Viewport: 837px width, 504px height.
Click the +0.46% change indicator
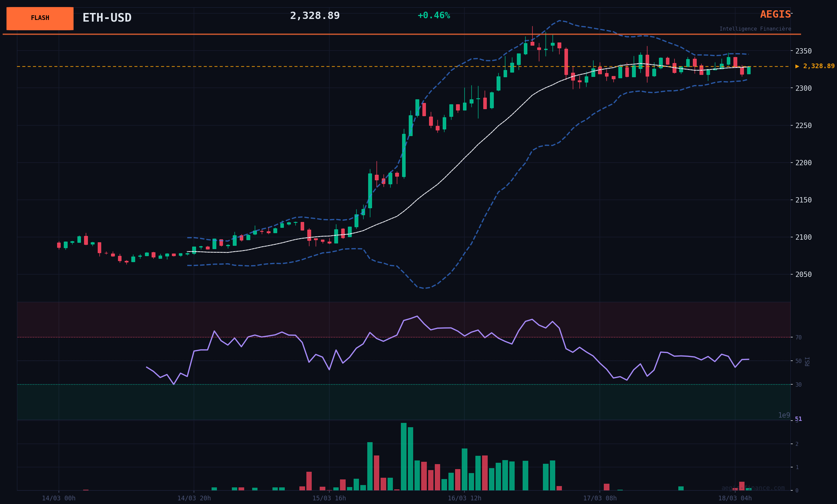click(433, 16)
